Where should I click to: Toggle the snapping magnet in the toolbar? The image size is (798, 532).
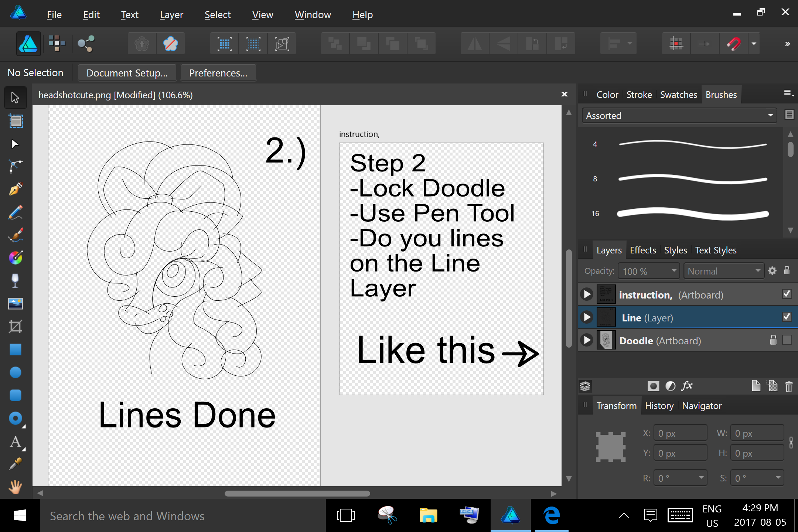734,44
